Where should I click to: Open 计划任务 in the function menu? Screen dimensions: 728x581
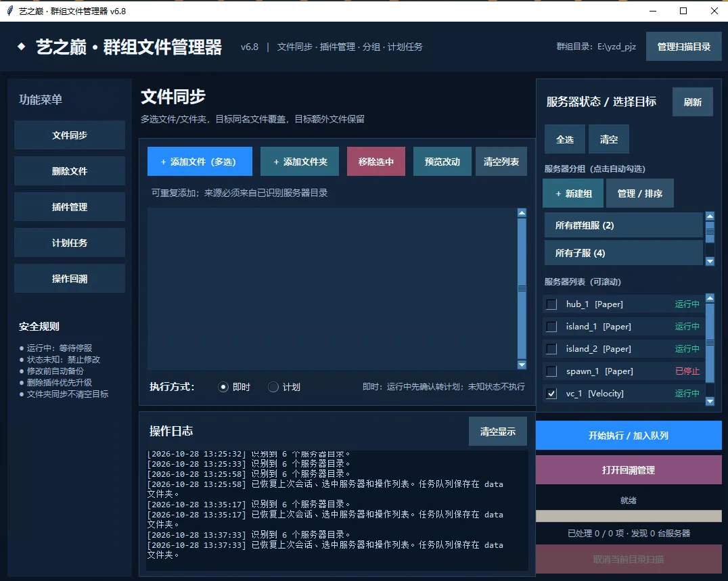click(x=70, y=242)
